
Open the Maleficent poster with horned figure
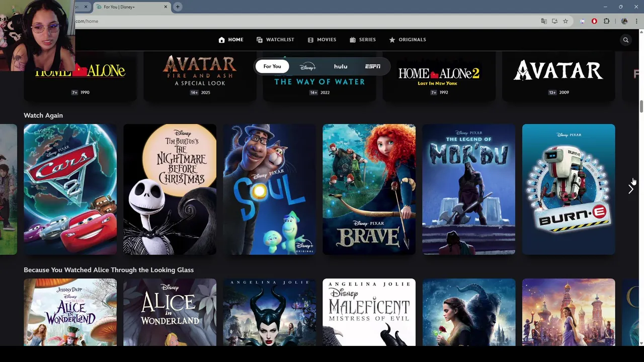click(x=270, y=312)
